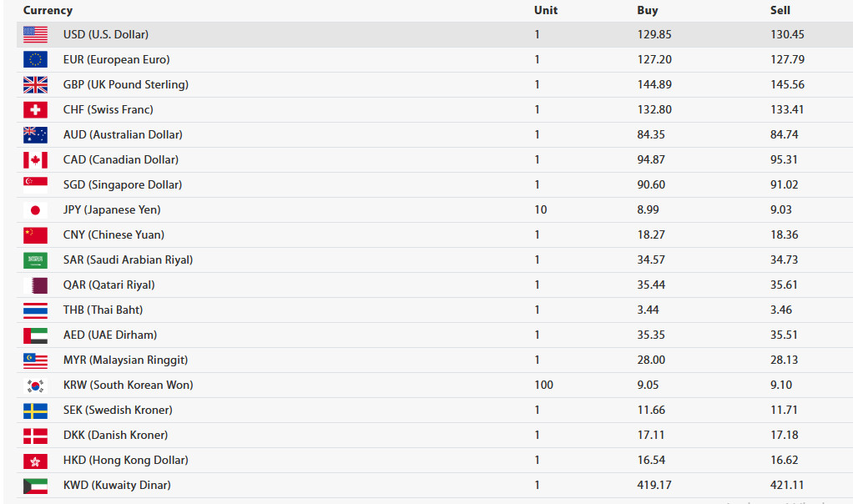
Task: Select the Qatar flag icon
Action: (35, 285)
